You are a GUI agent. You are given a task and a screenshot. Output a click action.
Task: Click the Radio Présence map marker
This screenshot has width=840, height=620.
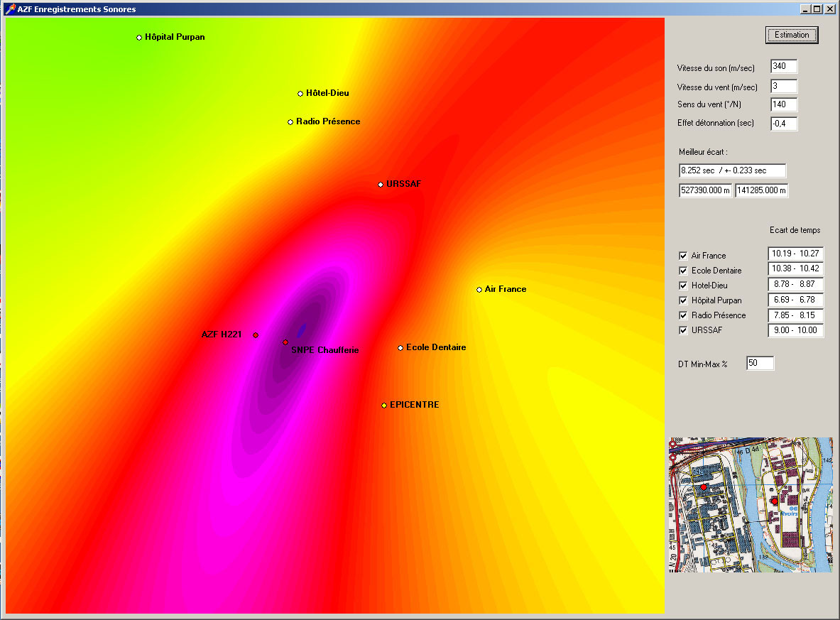(290, 122)
